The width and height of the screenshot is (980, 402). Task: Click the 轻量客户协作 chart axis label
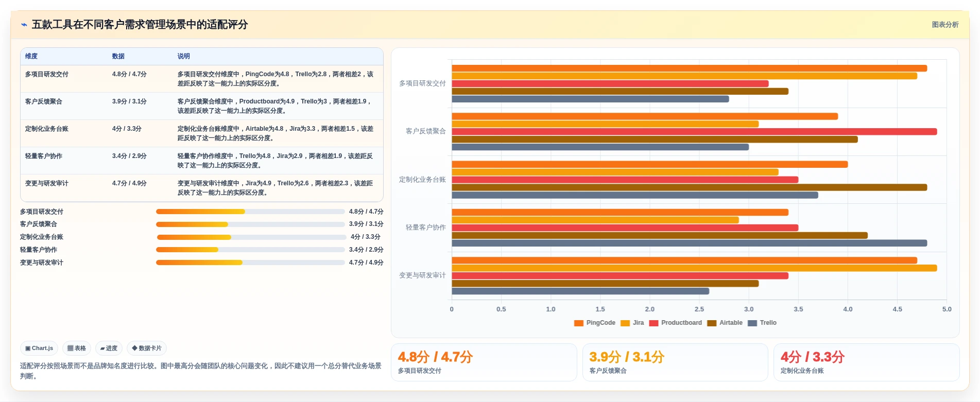(x=426, y=228)
